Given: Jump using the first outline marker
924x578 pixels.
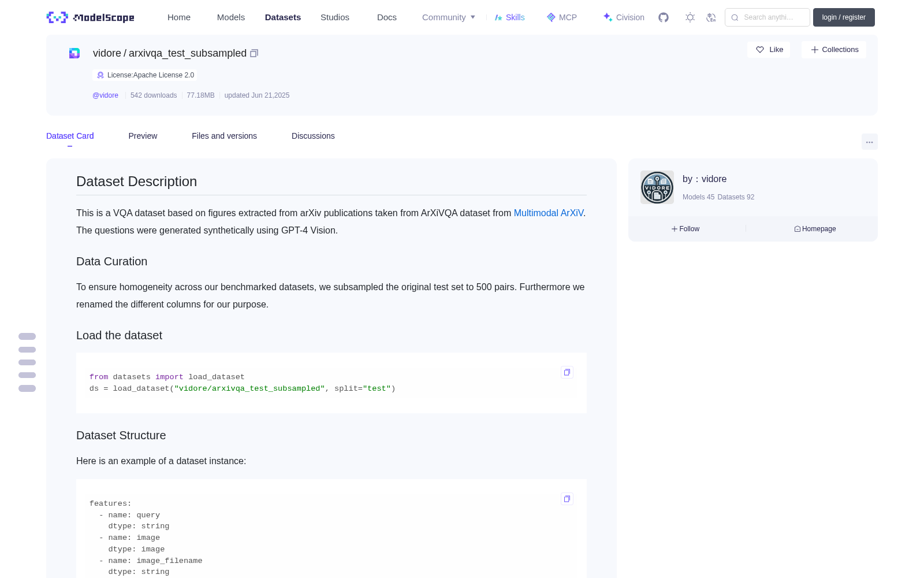Looking at the screenshot, I should [x=27, y=336].
